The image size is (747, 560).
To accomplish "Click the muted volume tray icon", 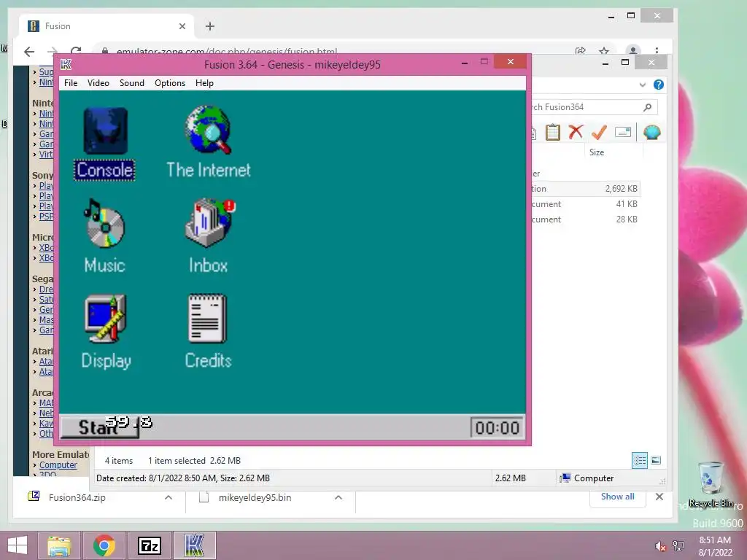I will click(x=660, y=546).
